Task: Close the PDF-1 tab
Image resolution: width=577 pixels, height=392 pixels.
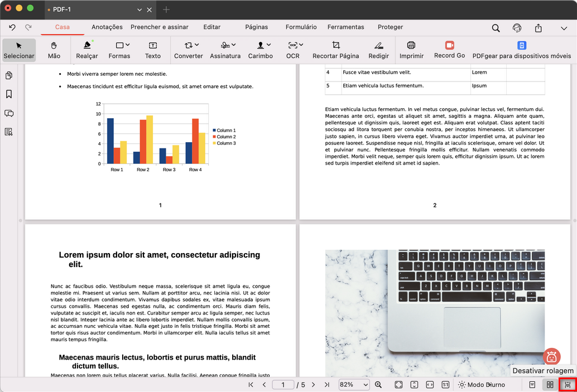Action: coord(150,10)
